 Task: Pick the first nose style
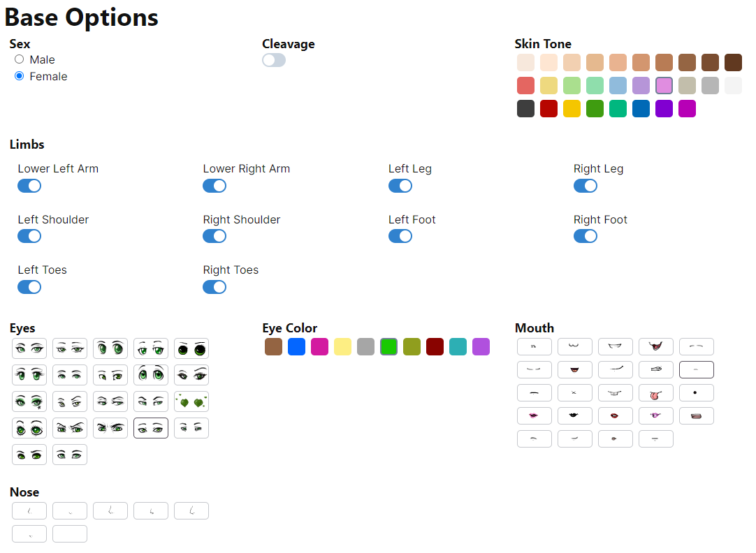click(x=29, y=511)
